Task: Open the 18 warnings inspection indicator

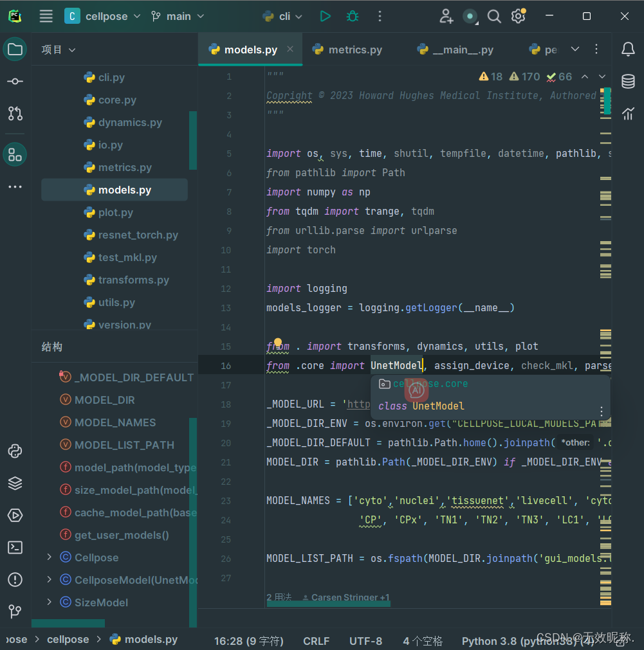Action: coord(490,77)
